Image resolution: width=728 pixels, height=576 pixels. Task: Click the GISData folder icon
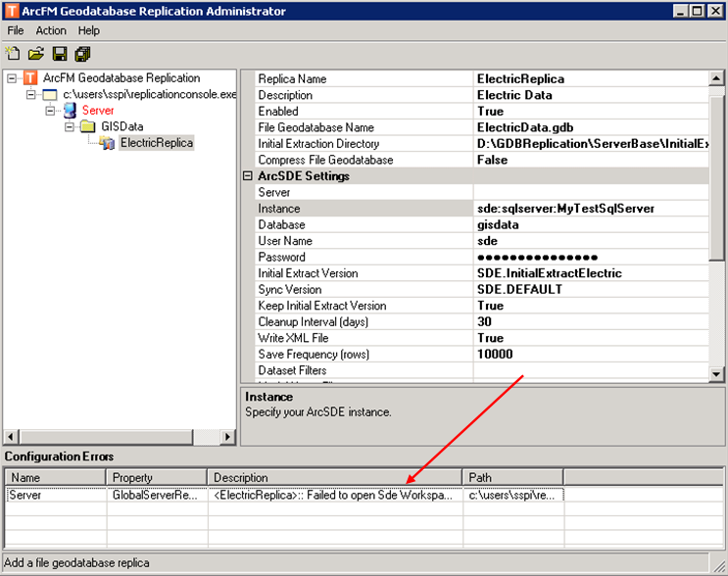click(x=88, y=126)
